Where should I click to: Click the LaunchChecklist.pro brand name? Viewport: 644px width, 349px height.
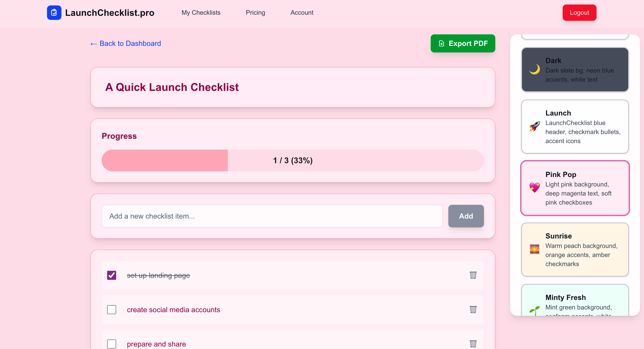pos(110,12)
